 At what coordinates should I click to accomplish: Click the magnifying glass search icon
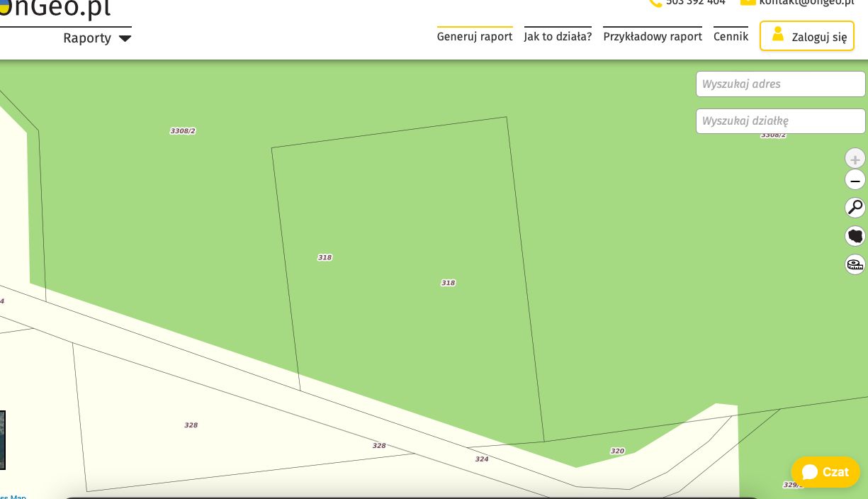(x=855, y=208)
